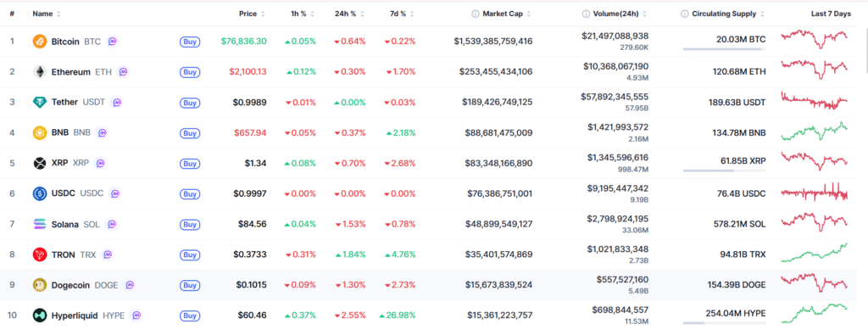
Task: Click the Hyperliquid coin logo icon
Action: (40, 316)
